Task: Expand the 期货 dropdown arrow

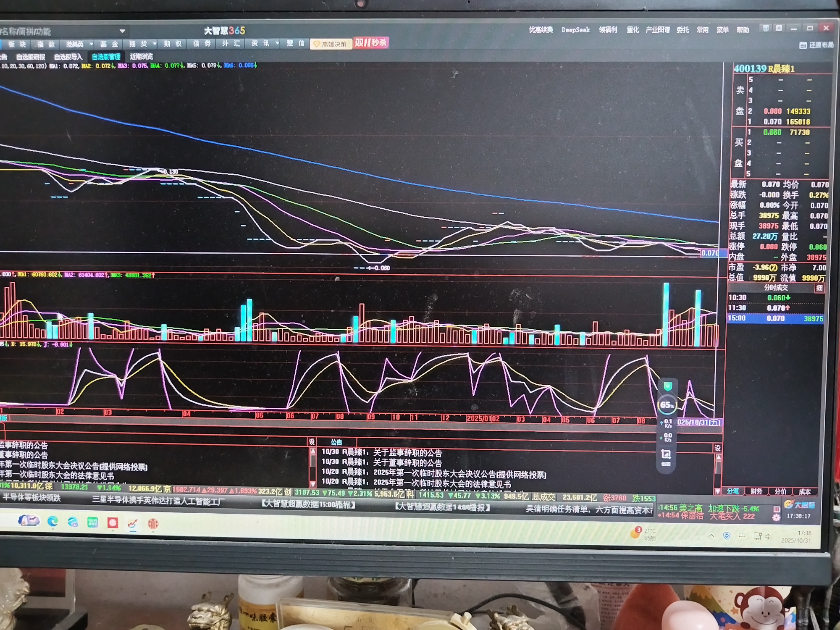Action: [x=155, y=44]
